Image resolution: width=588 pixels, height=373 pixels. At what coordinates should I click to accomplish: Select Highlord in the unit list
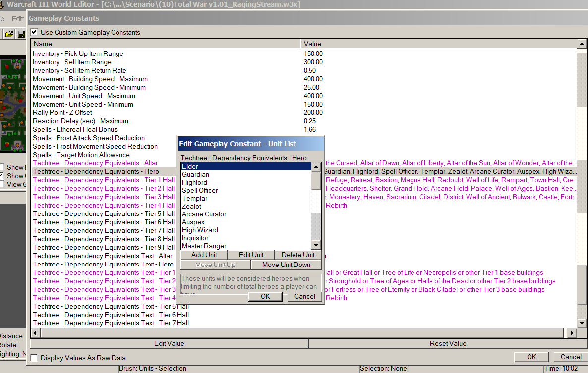[246, 182]
